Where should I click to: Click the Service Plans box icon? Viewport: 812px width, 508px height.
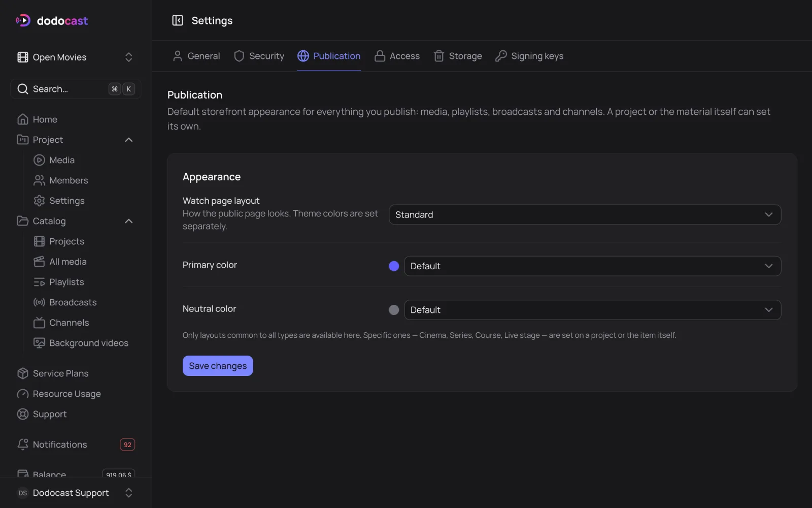pyautogui.click(x=23, y=373)
